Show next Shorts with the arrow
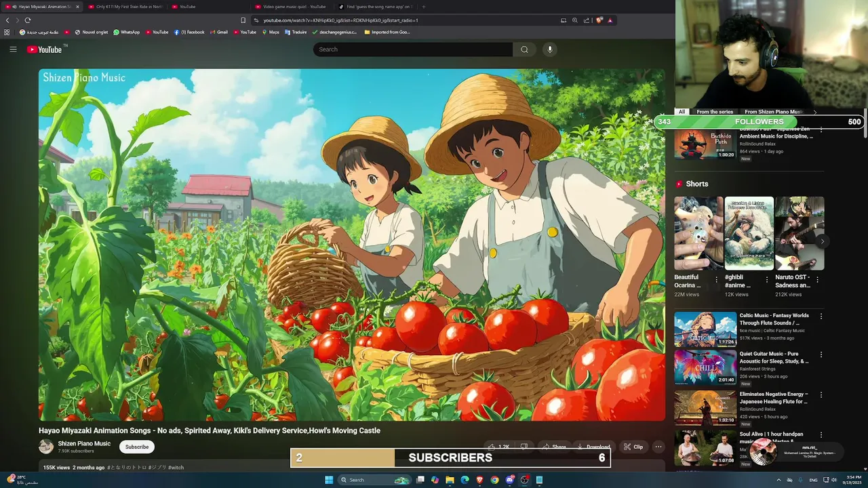868x488 pixels. point(822,241)
